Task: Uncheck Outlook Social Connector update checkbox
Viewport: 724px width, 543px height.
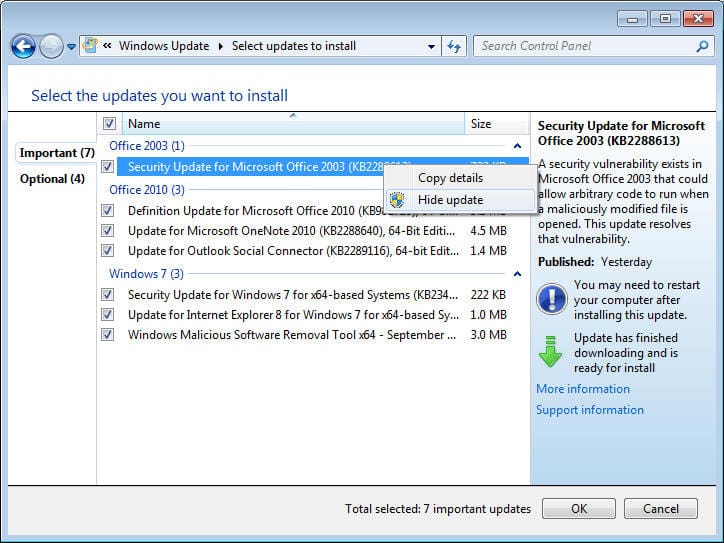Action: tap(108, 251)
